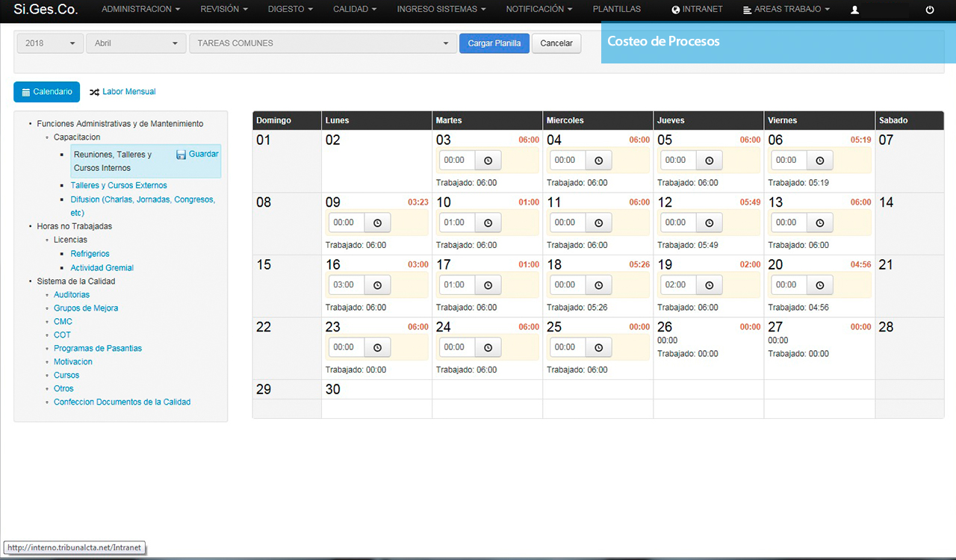Switch to the Labor Mensual tab
Image resolution: width=956 pixels, height=560 pixels.
coord(123,92)
